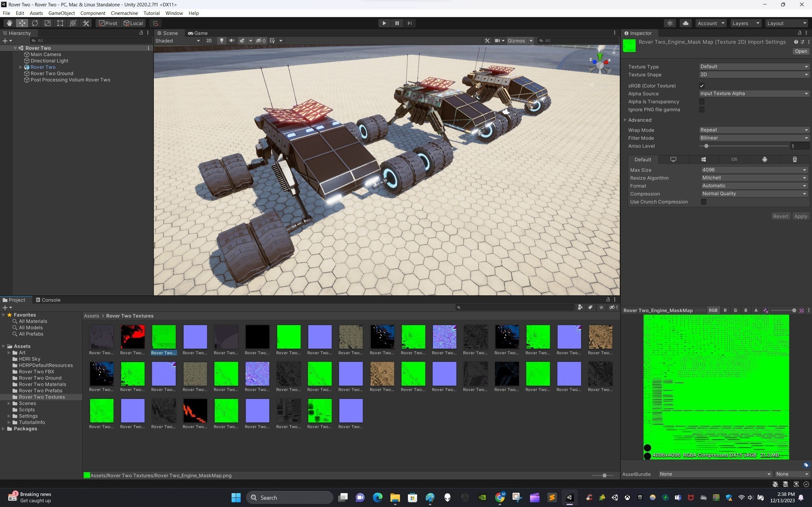Select the Android platform override tab

coord(764,160)
